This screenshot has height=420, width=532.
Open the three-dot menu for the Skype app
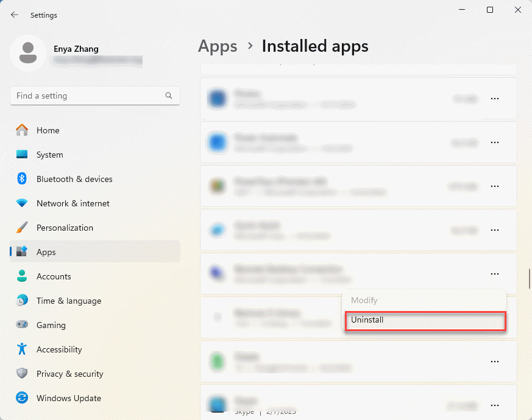495,405
